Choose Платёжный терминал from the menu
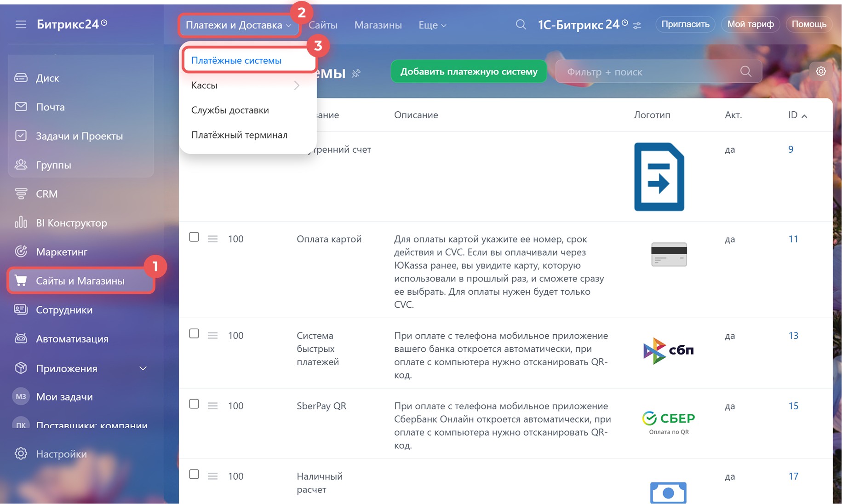Viewport: 842px width, 504px height. coord(239,135)
